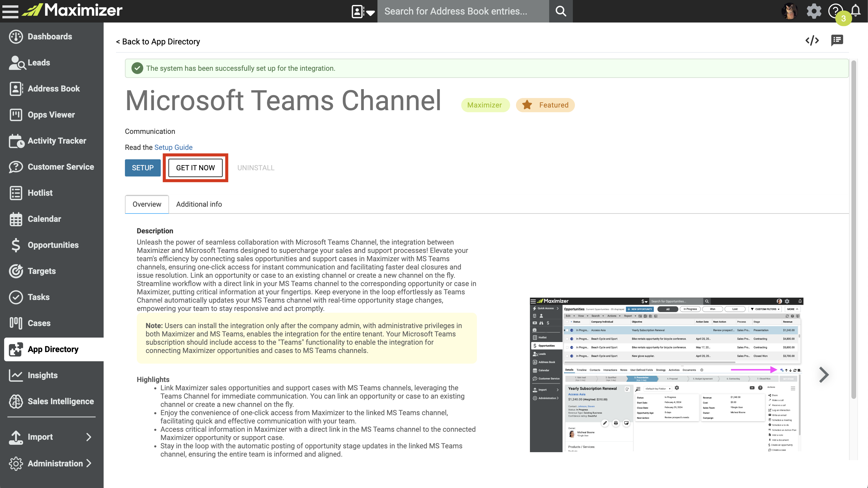The image size is (868, 488).
Task: Open the notifications bell
Action: point(856,11)
